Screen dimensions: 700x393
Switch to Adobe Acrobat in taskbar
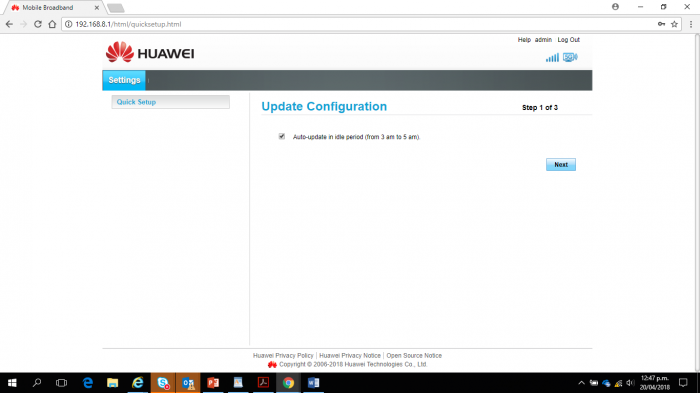coord(263,383)
